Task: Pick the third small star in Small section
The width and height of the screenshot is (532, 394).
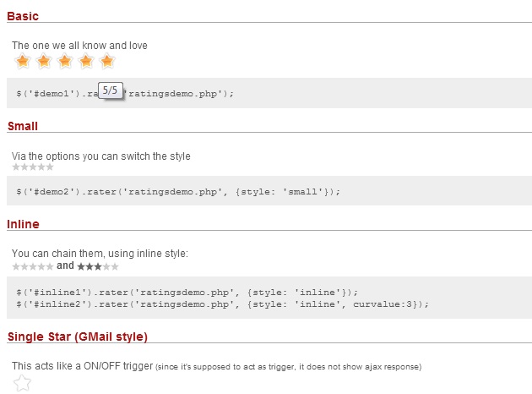Action: 33,167
